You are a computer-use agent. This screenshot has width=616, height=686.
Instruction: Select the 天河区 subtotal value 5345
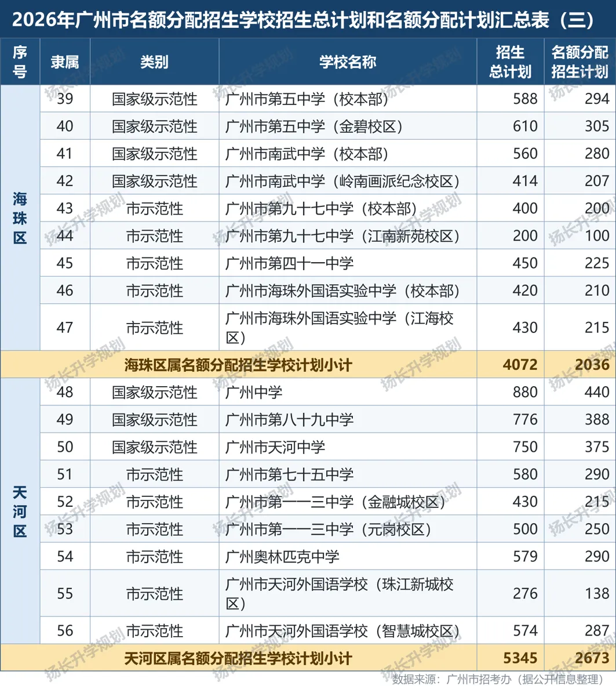[x=520, y=658]
